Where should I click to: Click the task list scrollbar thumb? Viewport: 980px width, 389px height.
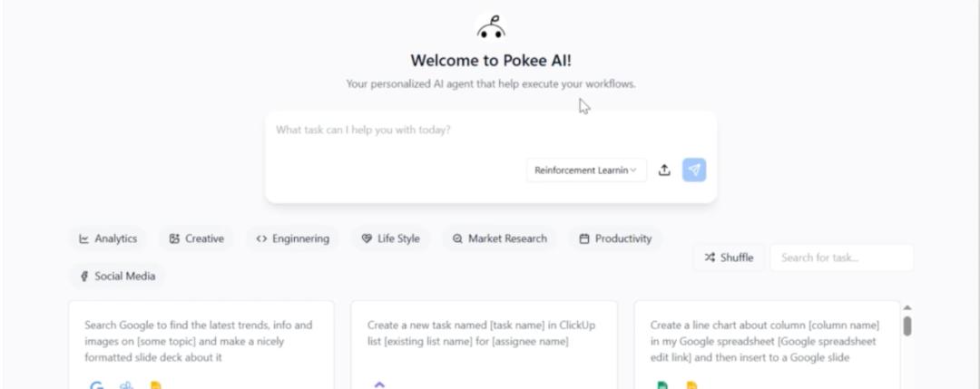pos(906,326)
